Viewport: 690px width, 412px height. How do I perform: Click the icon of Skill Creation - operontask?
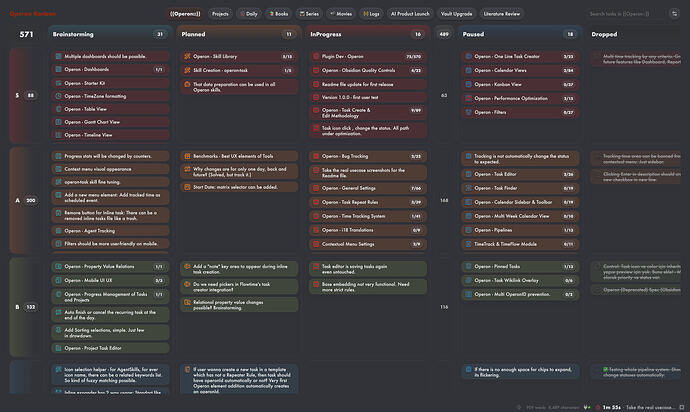(x=187, y=70)
